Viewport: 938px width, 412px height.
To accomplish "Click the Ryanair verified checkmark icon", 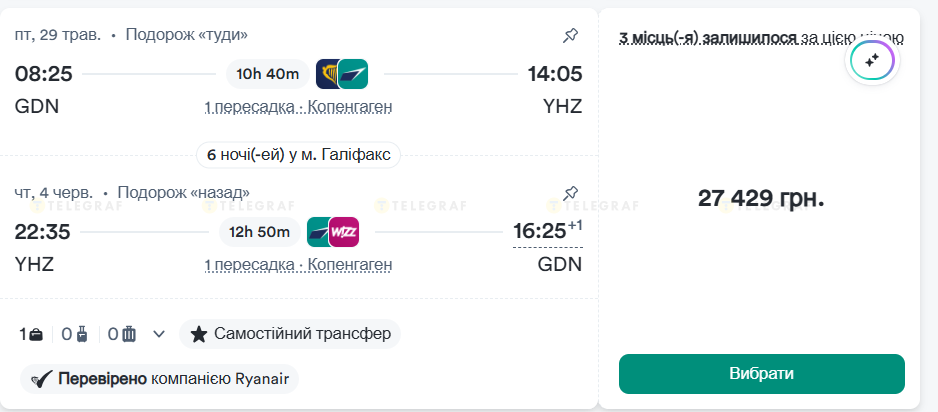I will point(42,379).
